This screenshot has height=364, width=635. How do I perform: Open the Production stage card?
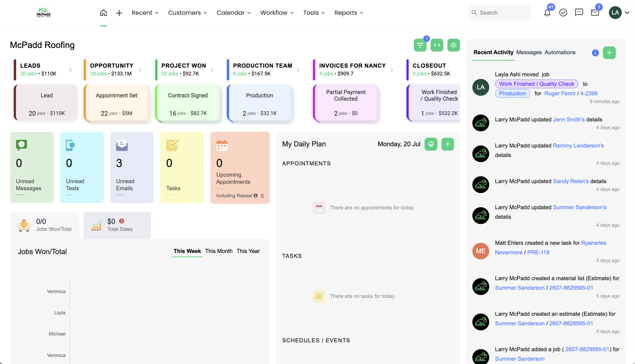[x=259, y=103]
